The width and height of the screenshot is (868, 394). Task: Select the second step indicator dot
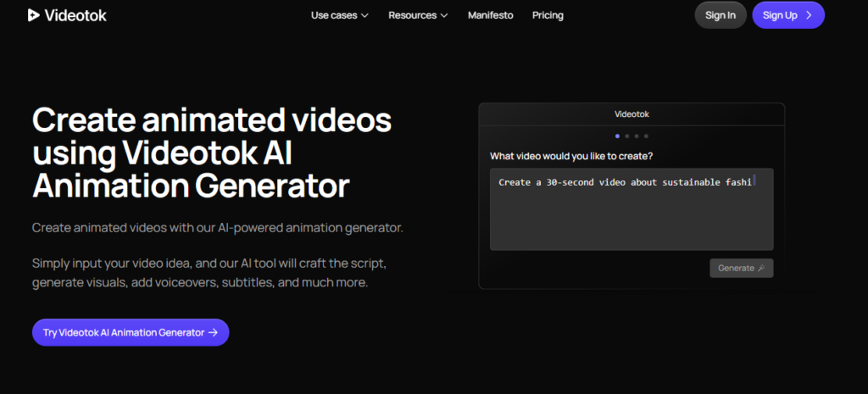(626, 136)
